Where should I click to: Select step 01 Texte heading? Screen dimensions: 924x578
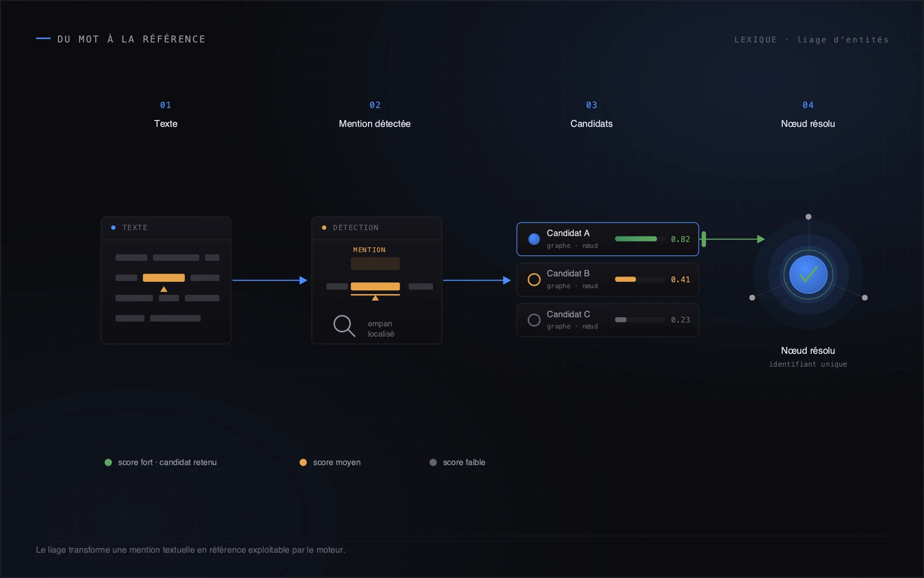(x=165, y=115)
